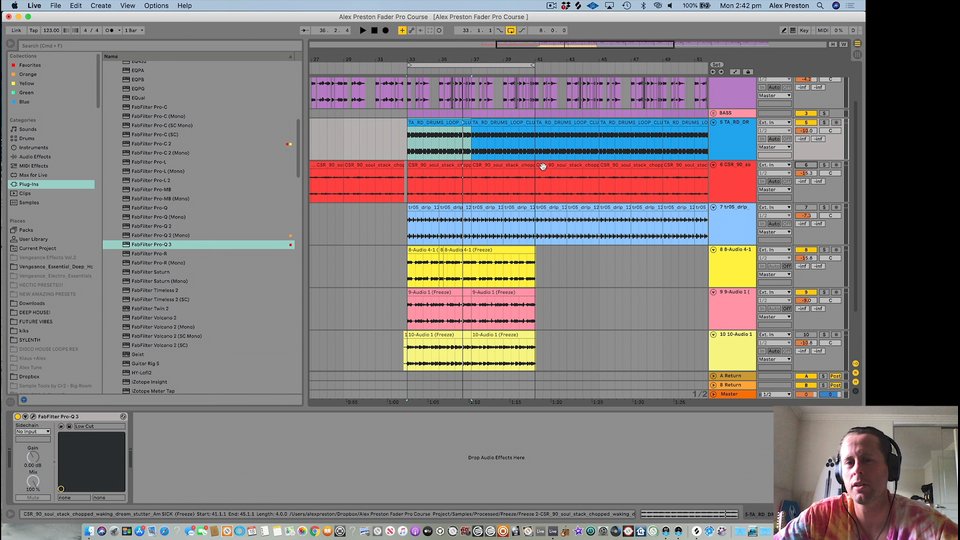This screenshot has height=540, width=960.
Task: Switch on Key Map mode
Action: [804, 30]
